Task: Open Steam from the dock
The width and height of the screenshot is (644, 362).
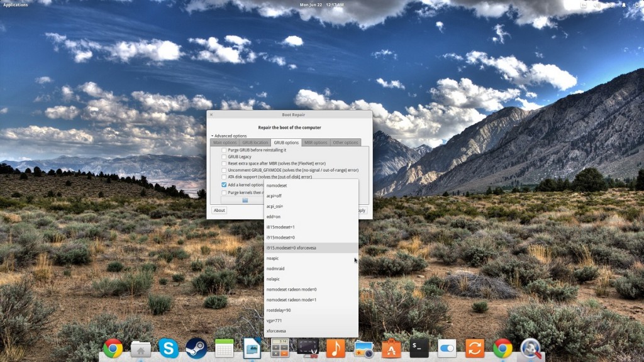Action: pos(196,348)
